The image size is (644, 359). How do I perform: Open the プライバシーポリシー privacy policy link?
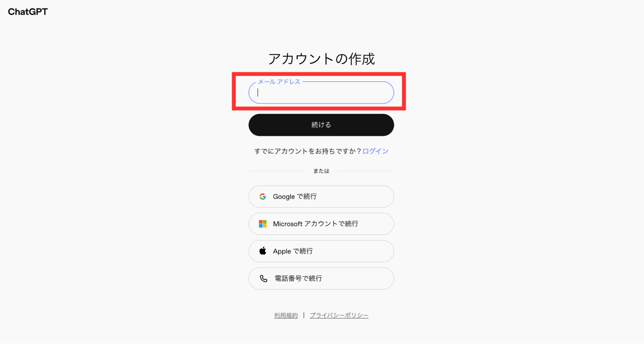coord(339,315)
